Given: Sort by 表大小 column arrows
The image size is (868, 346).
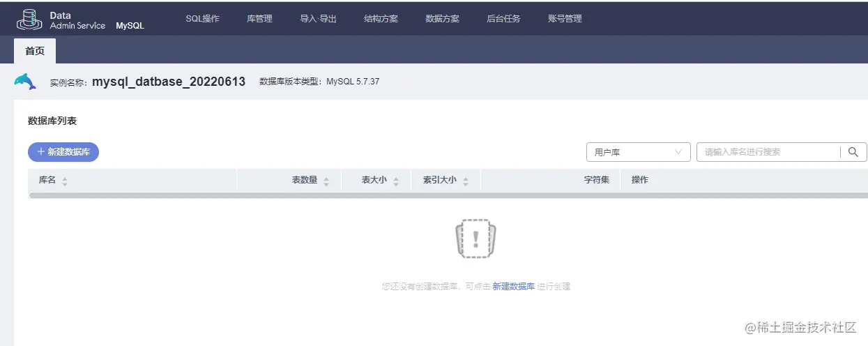Looking at the screenshot, I should pyautogui.click(x=396, y=181).
